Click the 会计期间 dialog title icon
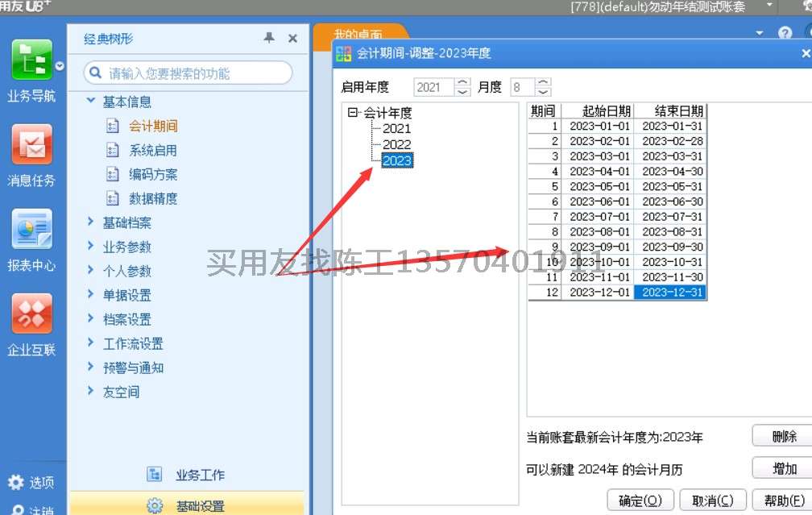The height and width of the screenshot is (515, 812). coord(343,53)
